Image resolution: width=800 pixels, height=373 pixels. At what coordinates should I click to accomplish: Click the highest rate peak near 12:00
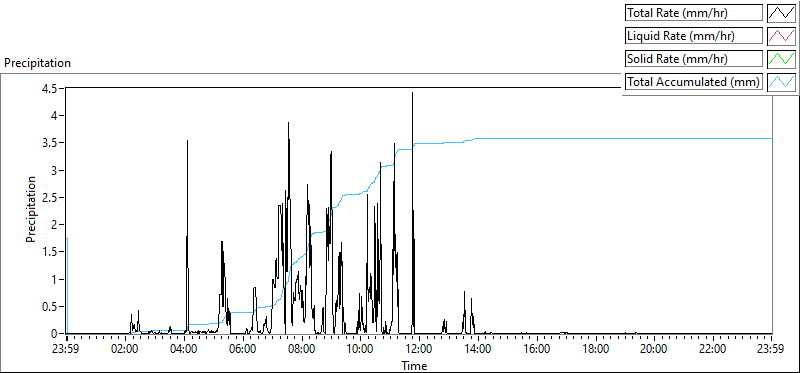[412, 93]
